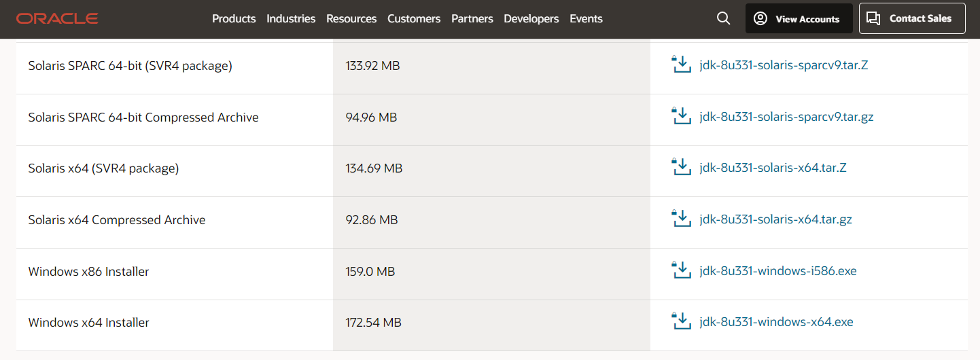The height and width of the screenshot is (360, 980).
Task: Click download icon for jdk-8u331-solaris-x64.tar.Z
Action: point(681,167)
